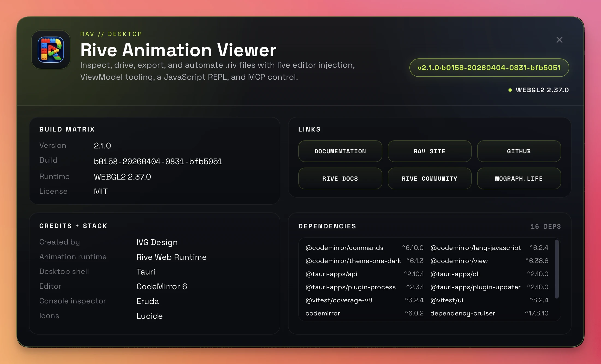
Task: Open the RAV Site link
Action: pyautogui.click(x=429, y=151)
